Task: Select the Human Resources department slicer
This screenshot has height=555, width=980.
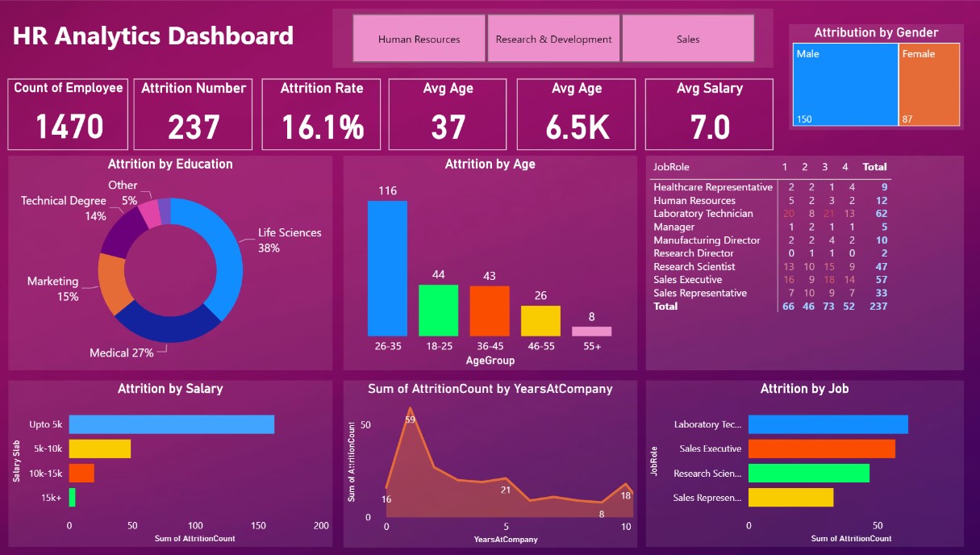Action: 418,38
